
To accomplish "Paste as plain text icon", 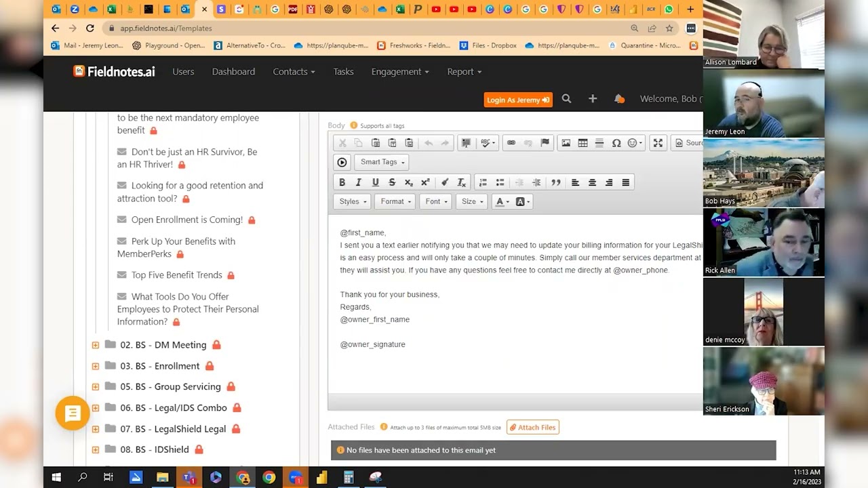I will tap(392, 143).
